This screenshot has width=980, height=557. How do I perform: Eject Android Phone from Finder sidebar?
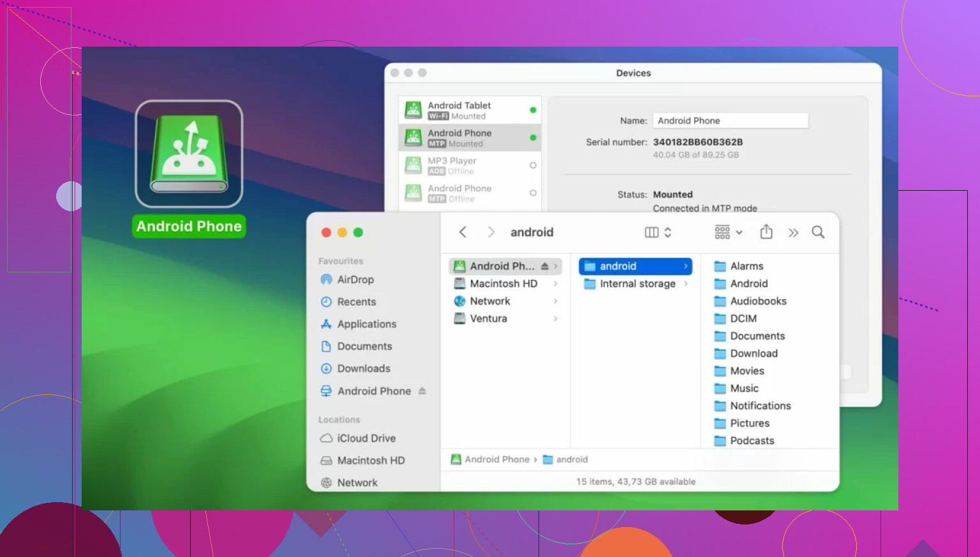click(x=422, y=391)
